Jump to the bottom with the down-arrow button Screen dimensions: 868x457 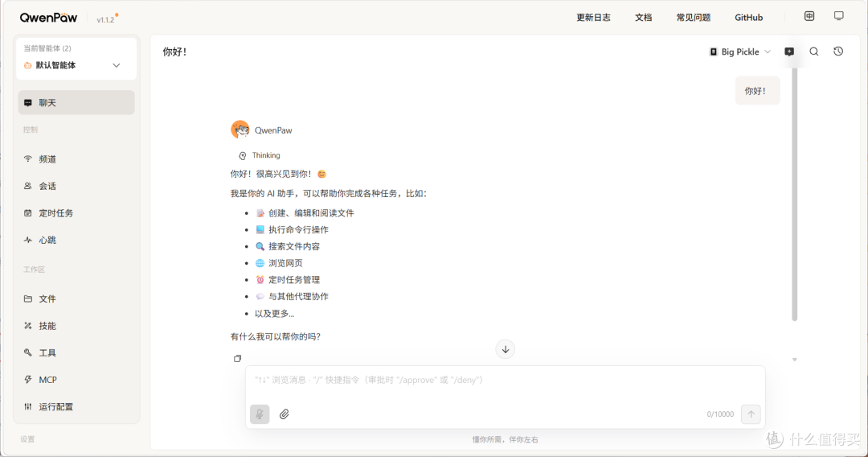point(506,349)
